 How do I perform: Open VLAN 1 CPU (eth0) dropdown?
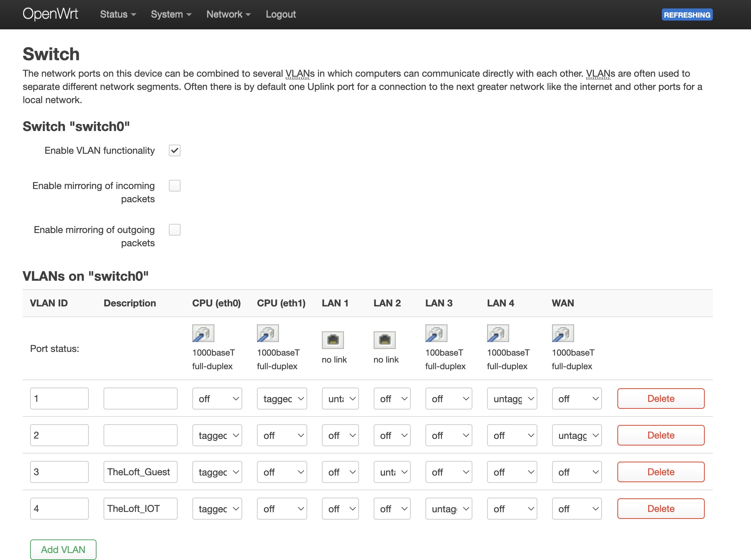(217, 399)
